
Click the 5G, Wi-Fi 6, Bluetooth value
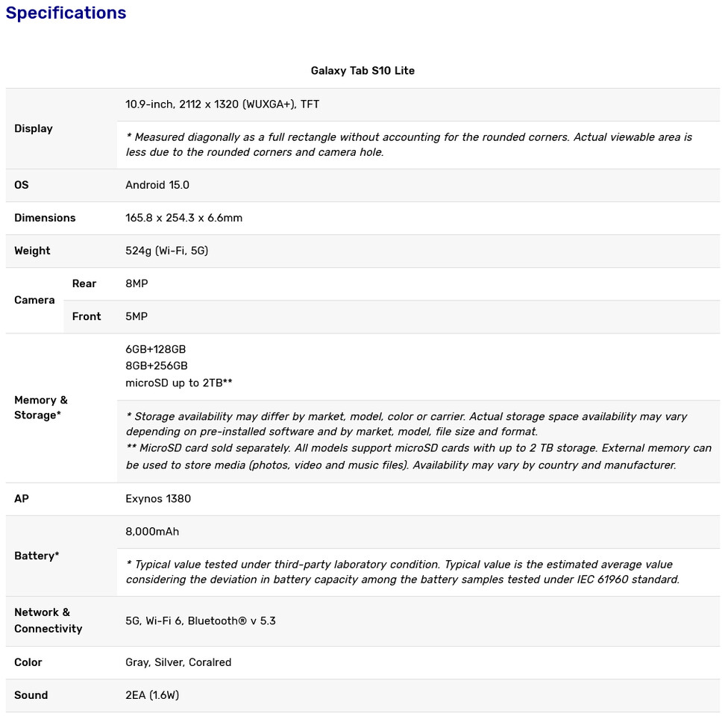(201, 621)
